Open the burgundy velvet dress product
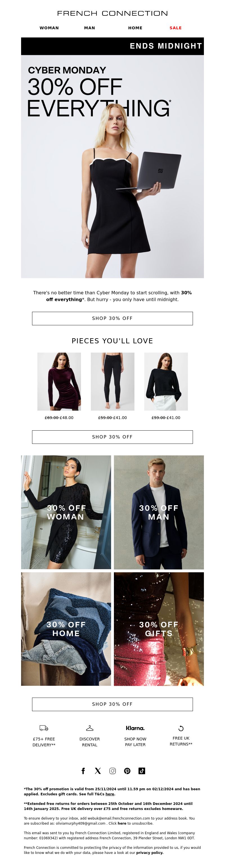This screenshot has height=868, width=225. (x=59, y=381)
